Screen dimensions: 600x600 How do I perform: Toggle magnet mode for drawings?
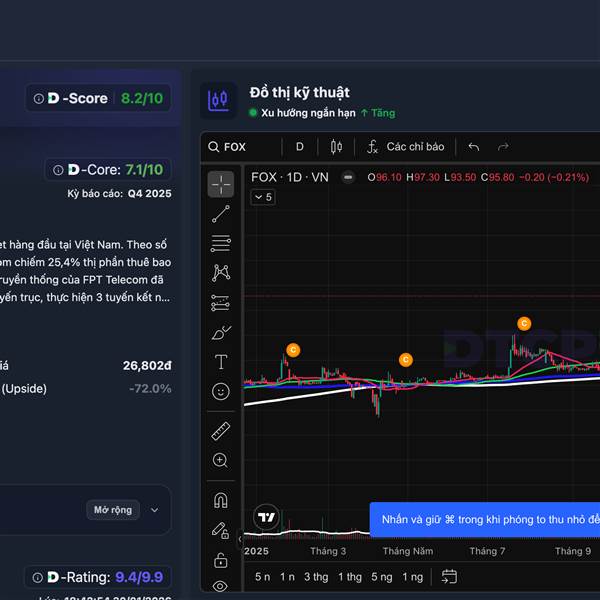click(221, 500)
